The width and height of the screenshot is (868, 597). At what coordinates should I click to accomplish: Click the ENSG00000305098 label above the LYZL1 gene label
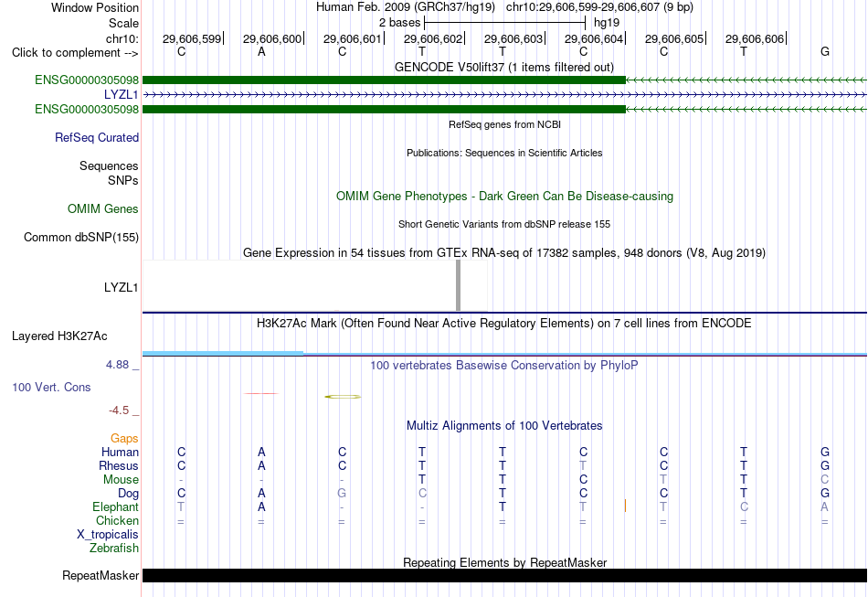pos(87,80)
